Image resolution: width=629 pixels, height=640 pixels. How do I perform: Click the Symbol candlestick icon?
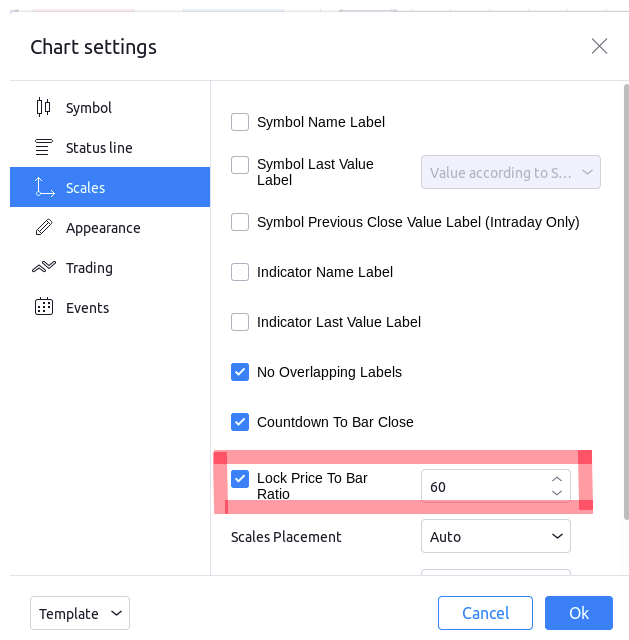(x=43, y=107)
